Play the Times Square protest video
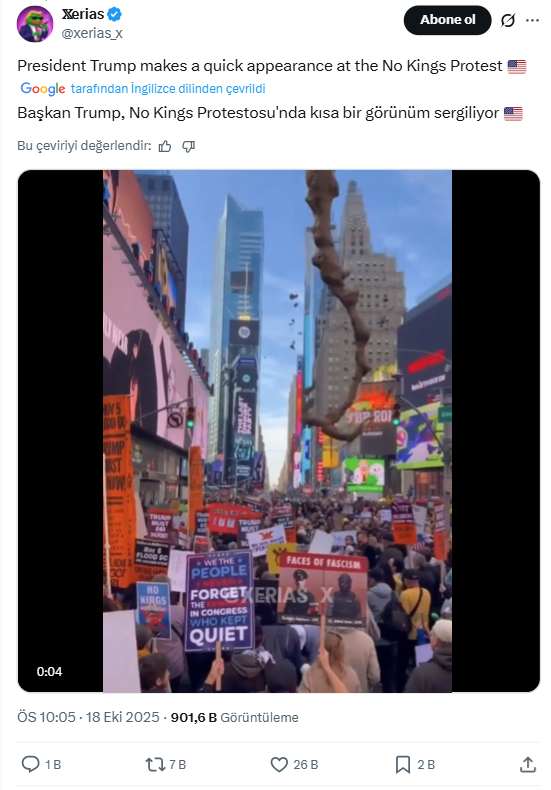 pyautogui.click(x=279, y=431)
